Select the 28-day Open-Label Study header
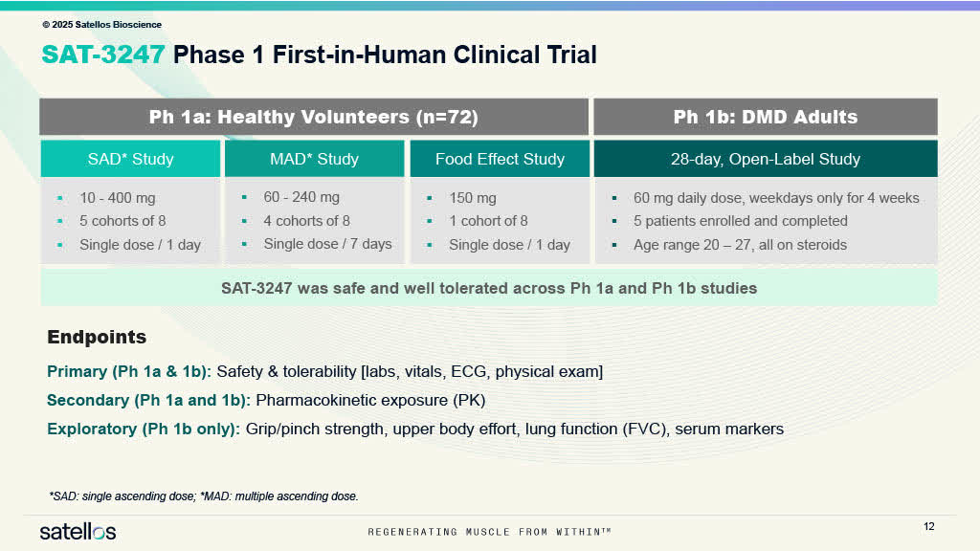The height and width of the screenshot is (551, 980). (x=765, y=159)
